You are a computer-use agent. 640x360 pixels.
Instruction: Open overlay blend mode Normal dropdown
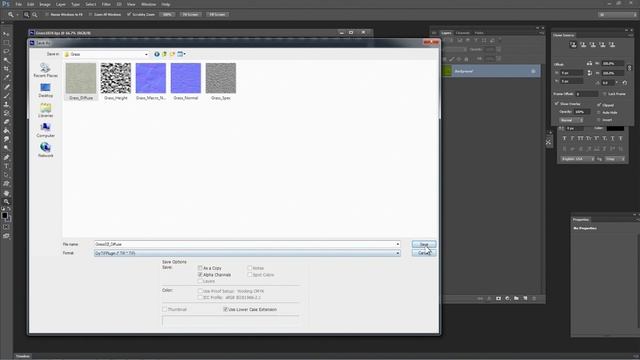pyautogui.click(x=571, y=120)
